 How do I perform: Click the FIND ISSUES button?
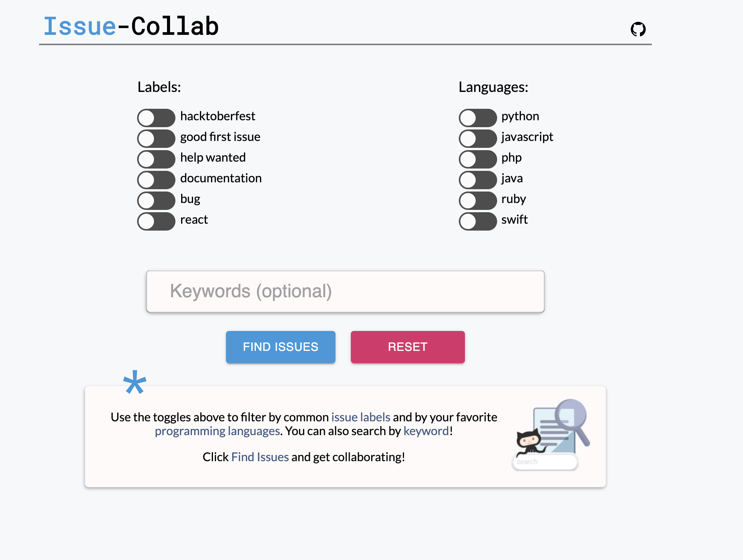click(280, 347)
